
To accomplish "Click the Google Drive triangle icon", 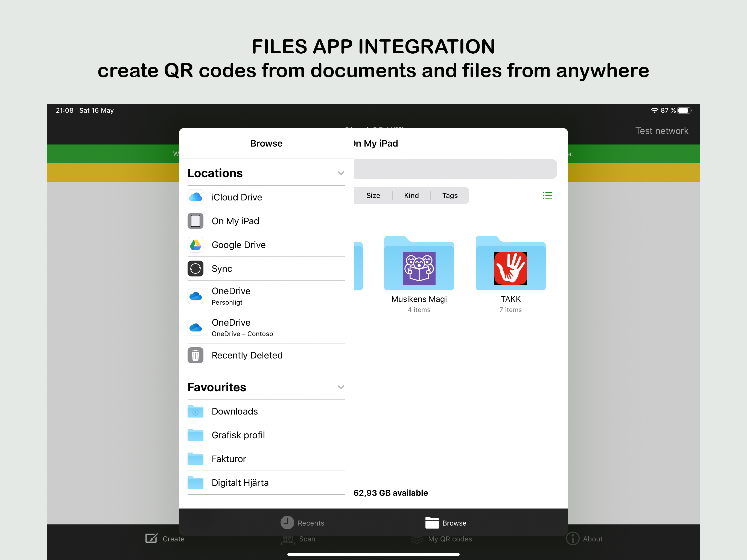I will (x=195, y=245).
